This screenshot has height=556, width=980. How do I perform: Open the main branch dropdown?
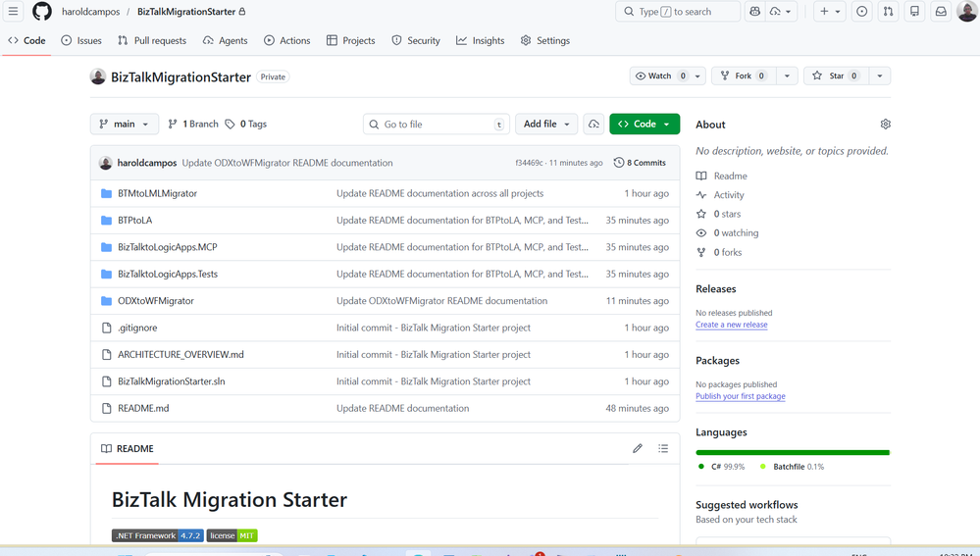pyautogui.click(x=124, y=124)
